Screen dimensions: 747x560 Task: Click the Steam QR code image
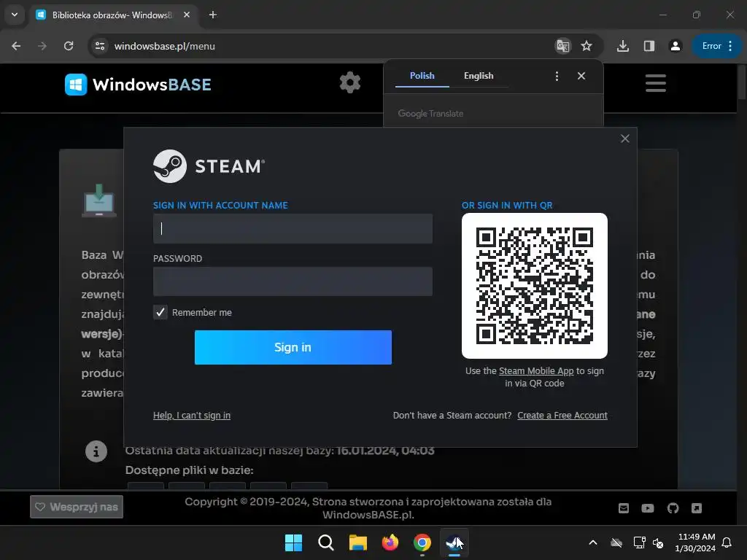point(535,286)
